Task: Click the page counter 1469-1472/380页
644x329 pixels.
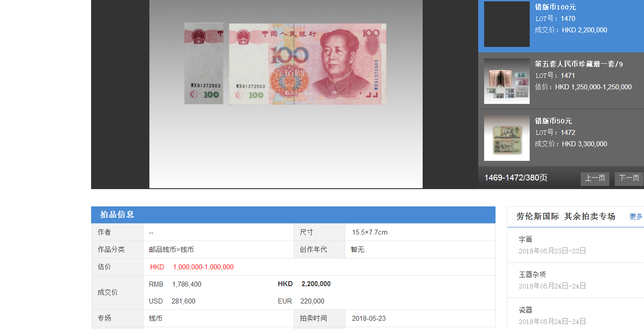Action: tap(516, 178)
